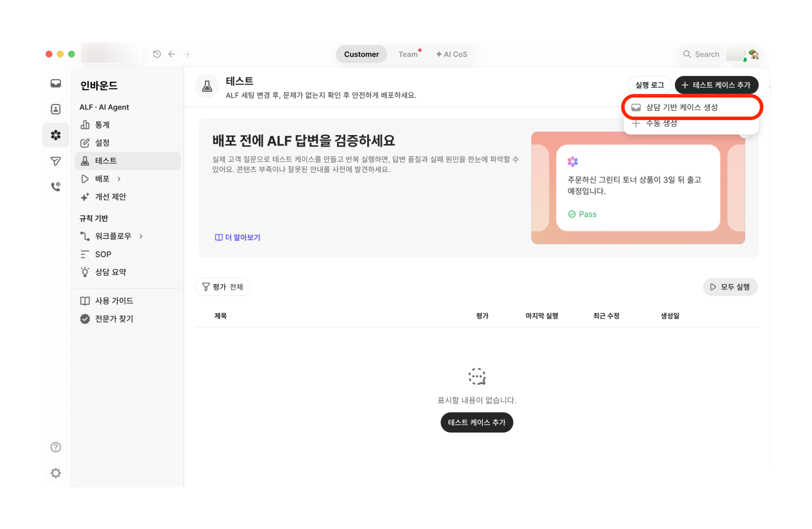Open the help question-mark icon
This screenshot has height=529, width=812.
(x=56, y=447)
